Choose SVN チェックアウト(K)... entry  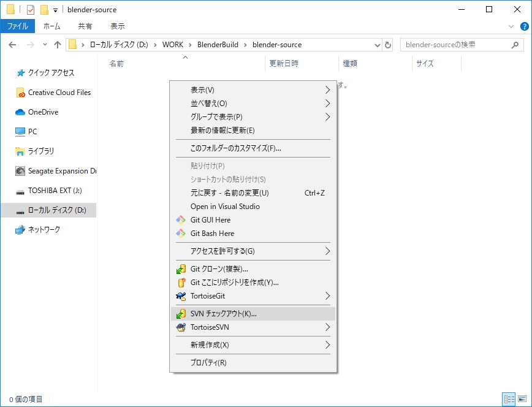[253, 314]
